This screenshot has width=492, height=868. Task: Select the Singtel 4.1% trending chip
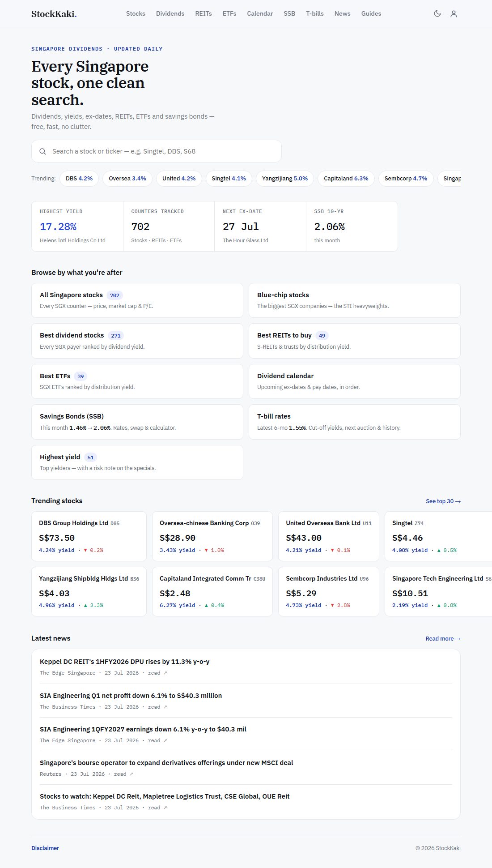pyautogui.click(x=229, y=178)
